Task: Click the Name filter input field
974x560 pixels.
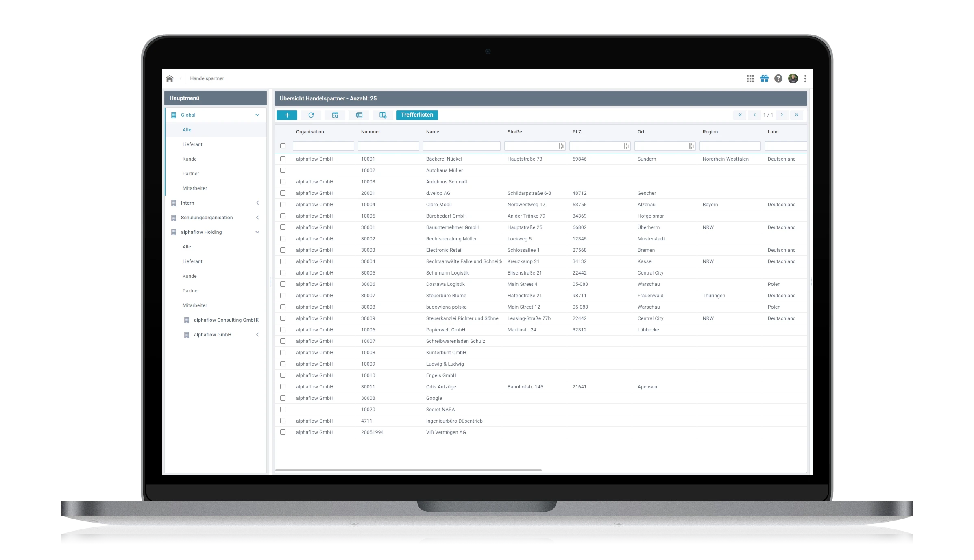Action: [462, 146]
